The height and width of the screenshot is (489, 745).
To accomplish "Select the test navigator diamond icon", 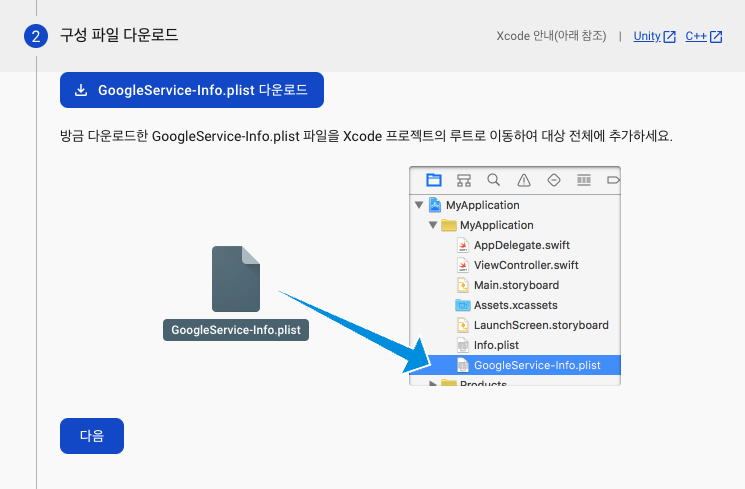I will click(554, 180).
